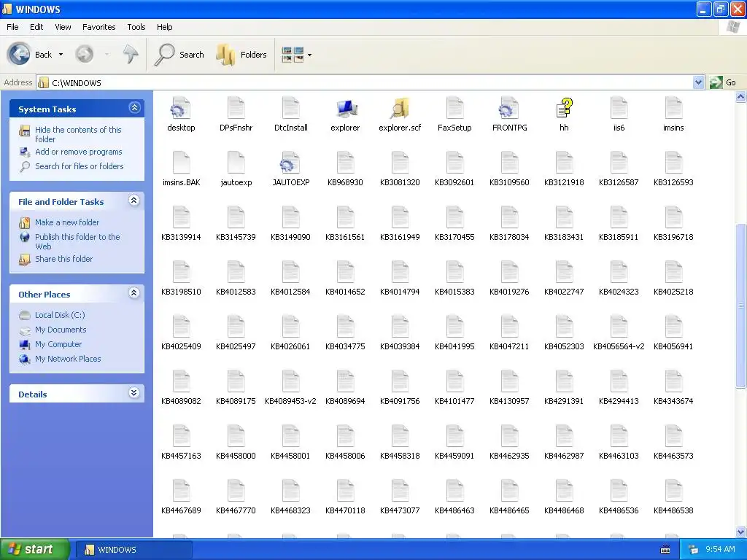Open the Back history dropdown arrow
The height and width of the screenshot is (560, 747).
tap(61, 55)
